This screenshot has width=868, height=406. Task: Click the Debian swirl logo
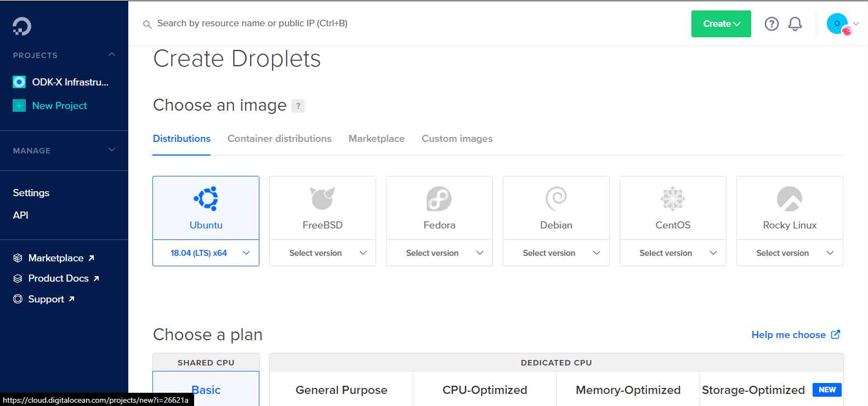[556, 198]
